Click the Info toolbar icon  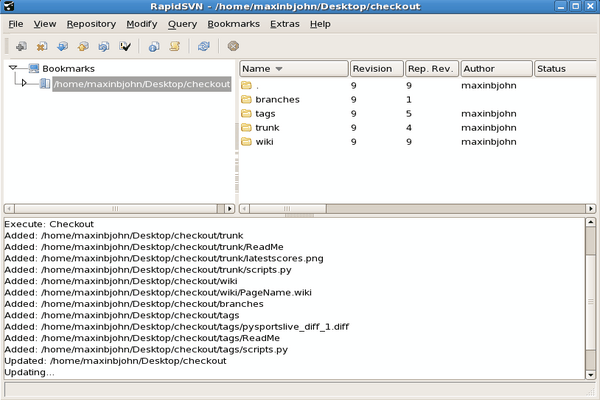point(154,46)
